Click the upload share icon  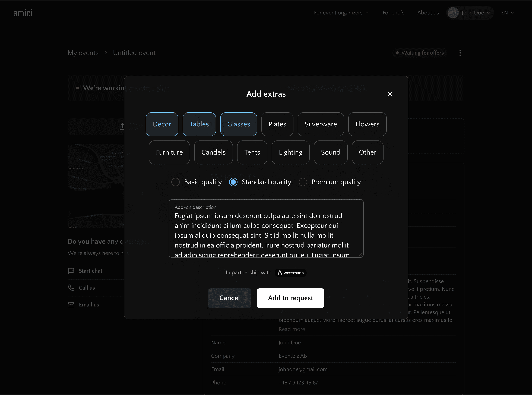122,127
